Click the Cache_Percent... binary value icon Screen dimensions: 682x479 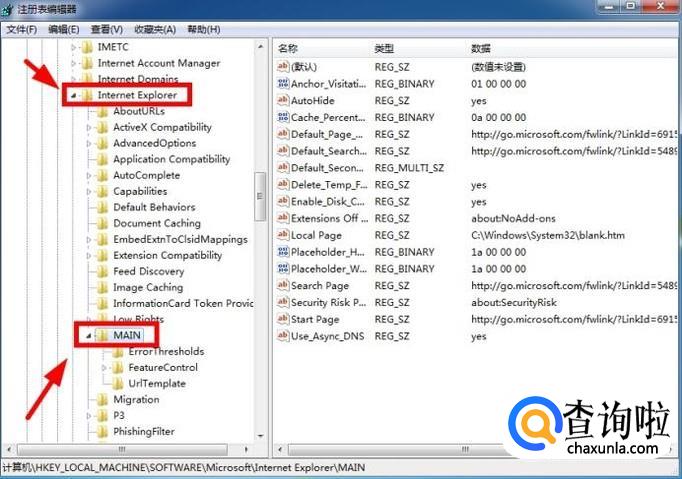283,117
